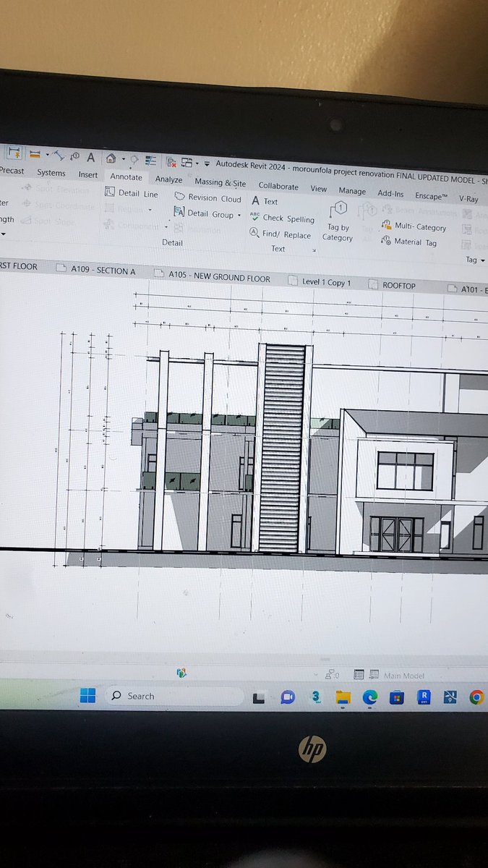
Task: Switch to A105 - NEW GROUND FLOOR view tab
Action: [x=214, y=277]
